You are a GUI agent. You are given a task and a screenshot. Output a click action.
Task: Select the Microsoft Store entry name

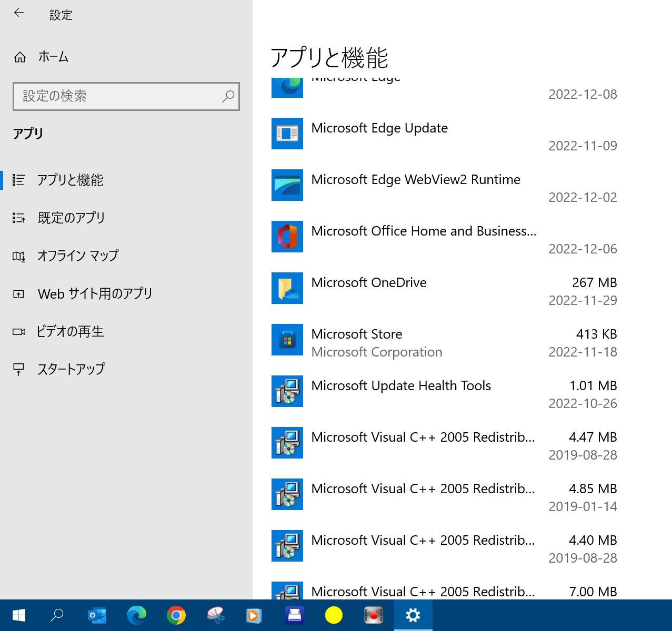357,334
